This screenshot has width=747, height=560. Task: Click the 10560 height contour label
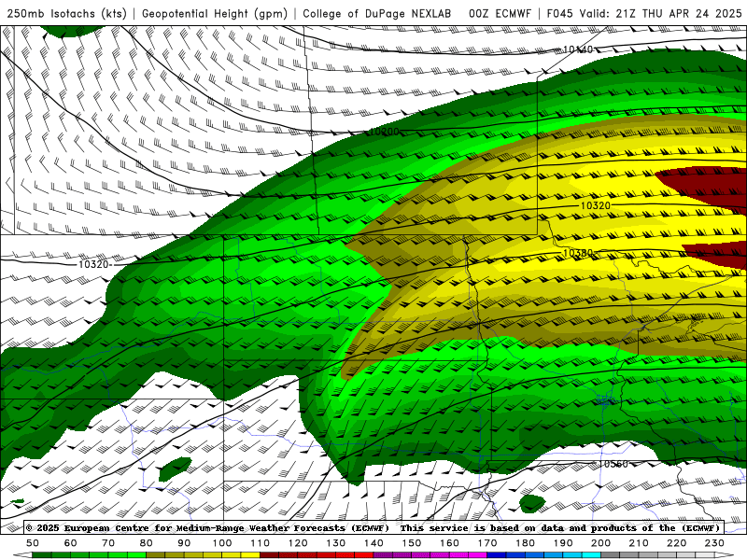[613, 464]
